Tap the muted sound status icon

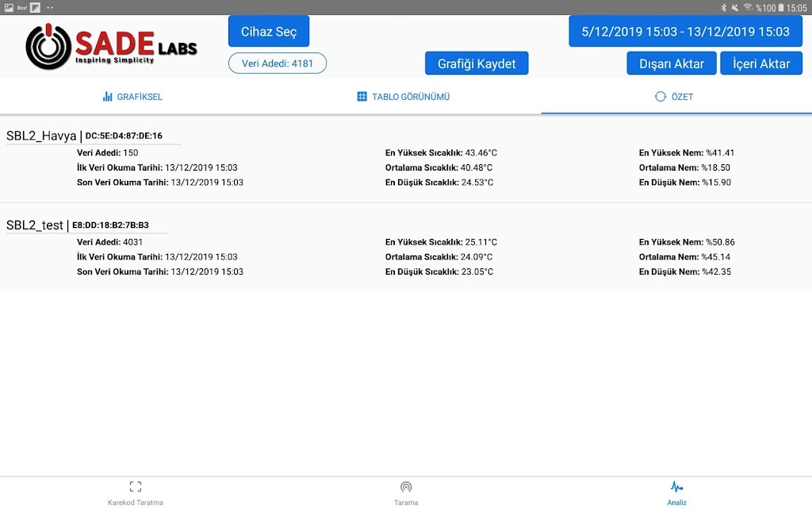(x=735, y=7)
